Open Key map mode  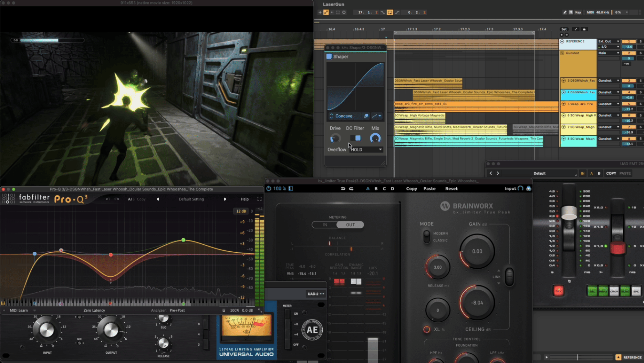click(x=578, y=12)
